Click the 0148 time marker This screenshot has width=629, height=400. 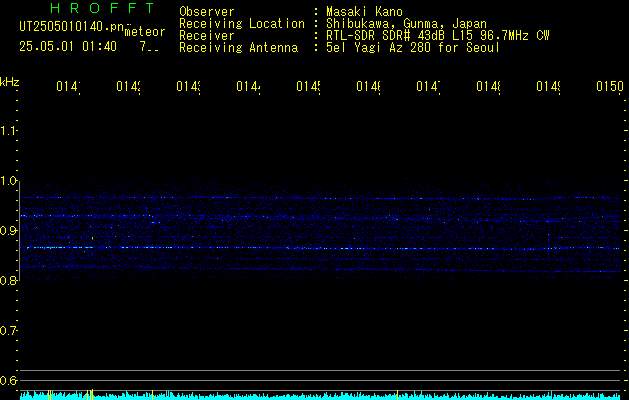pos(488,86)
